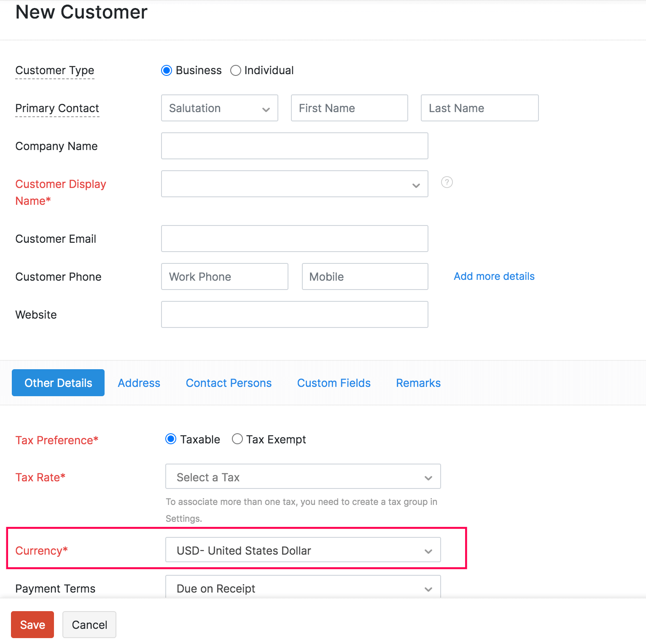Click the Save button
Image resolution: width=646 pixels, height=644 pixels.
(32, 625)
